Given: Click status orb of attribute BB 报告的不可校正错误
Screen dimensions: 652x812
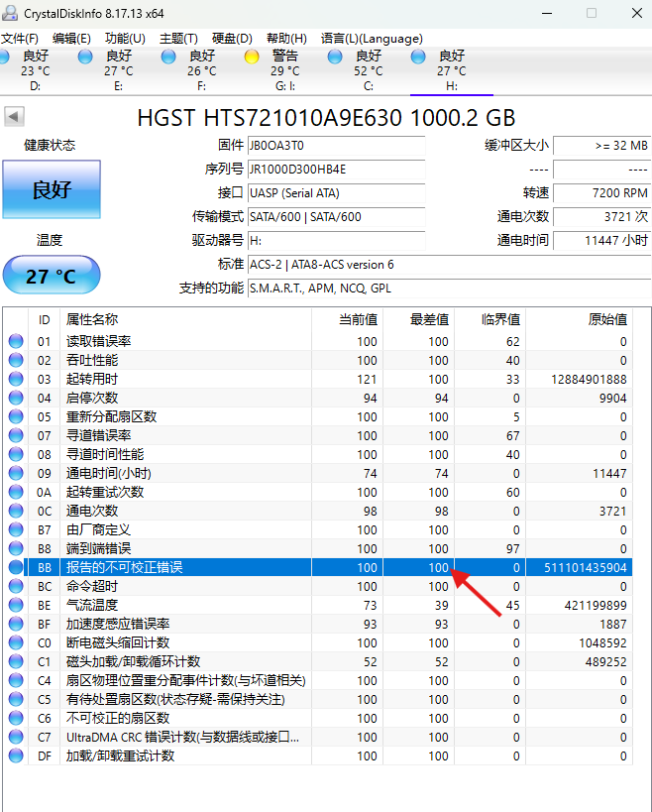Looking at the screenshot, I should click(16, 567).
